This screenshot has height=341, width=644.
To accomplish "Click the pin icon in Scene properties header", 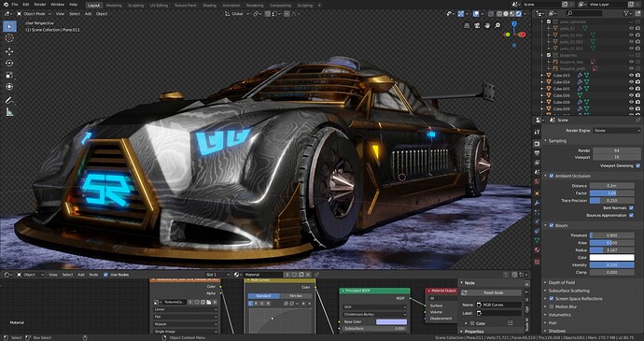I will [x=637, y=121].
